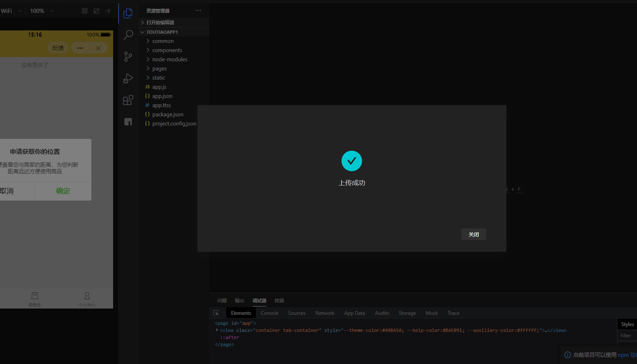Expand the common folder

click(x=174, y=41)
